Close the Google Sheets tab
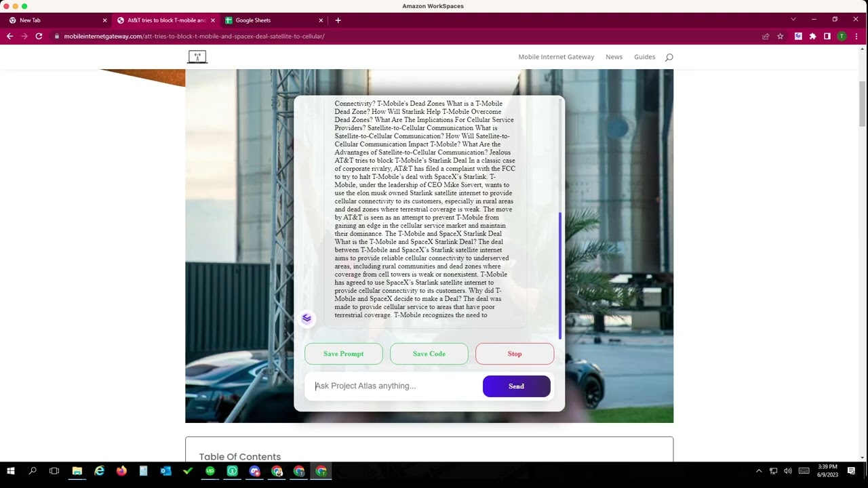The height and width of the screenshot is (488, 868). coord(321,20)
